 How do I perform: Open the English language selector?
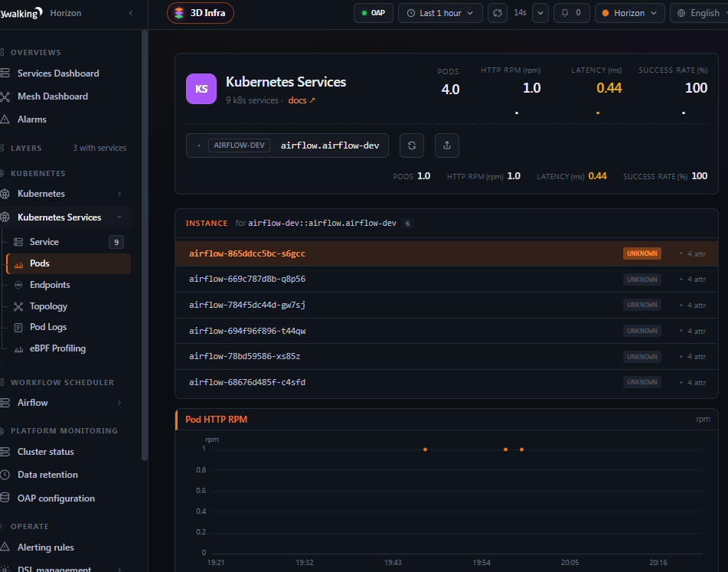coord(700,13)
